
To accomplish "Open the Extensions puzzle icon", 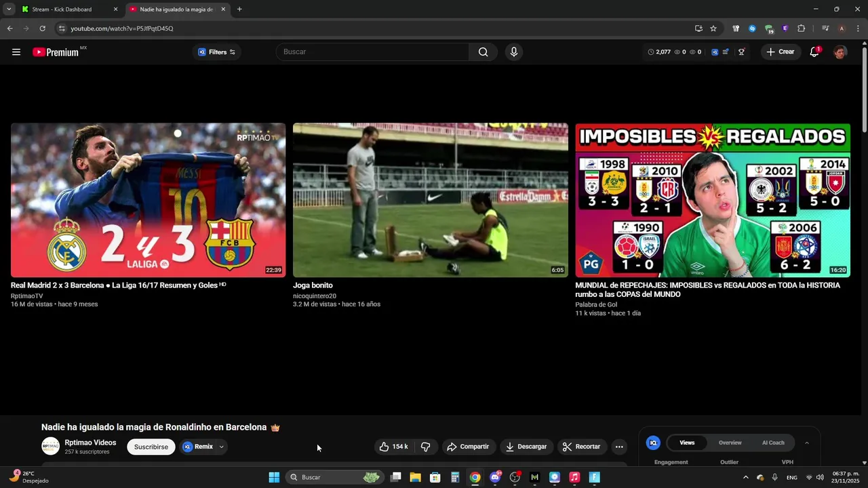I will [x=801, y=28].
